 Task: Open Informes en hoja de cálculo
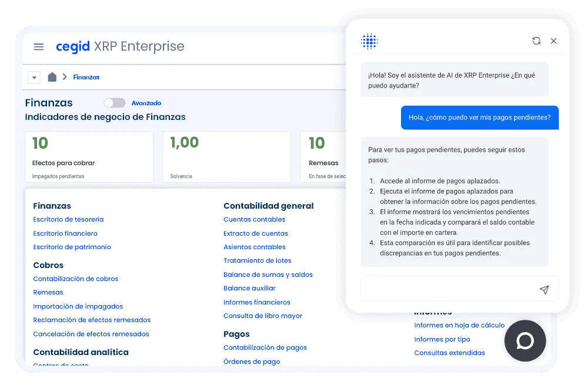(459, 325)
